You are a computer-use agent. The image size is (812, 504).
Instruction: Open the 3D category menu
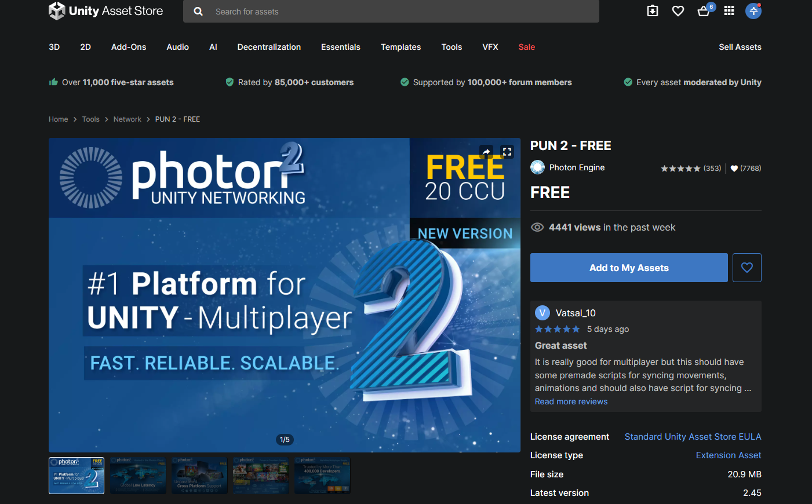tap(54, 47)
